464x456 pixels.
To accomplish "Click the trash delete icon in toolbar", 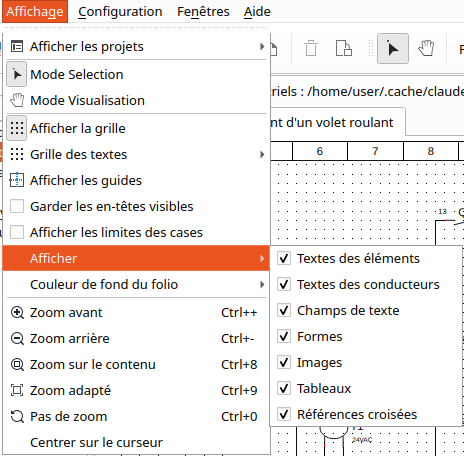I will (x=311, y=49).
